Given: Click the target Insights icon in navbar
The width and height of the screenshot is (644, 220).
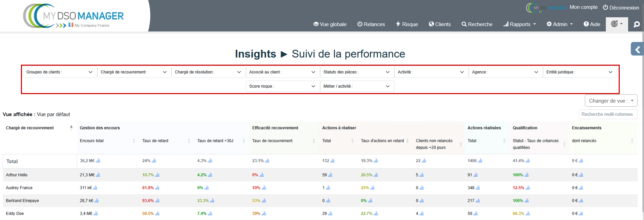Looking at the screenshot, I should 616,24.
